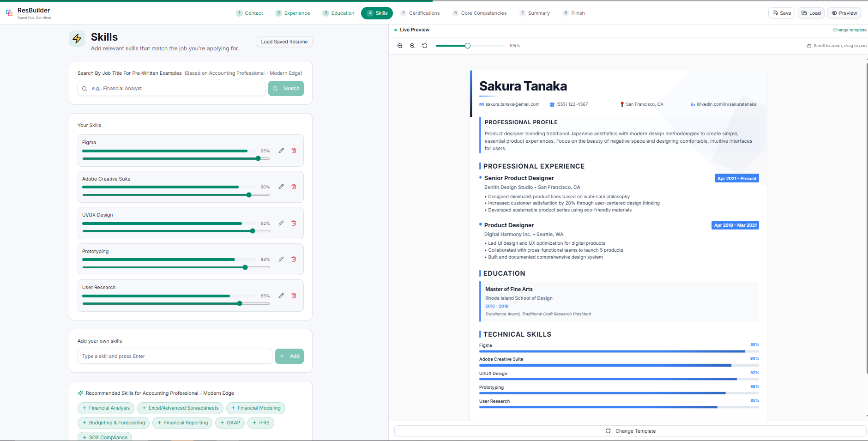Go to the Experience step tab

293,13
